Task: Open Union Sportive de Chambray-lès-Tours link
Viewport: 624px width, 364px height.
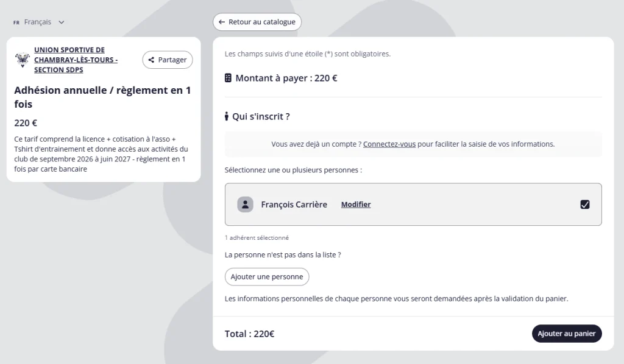Action: (x=76, y=60)
